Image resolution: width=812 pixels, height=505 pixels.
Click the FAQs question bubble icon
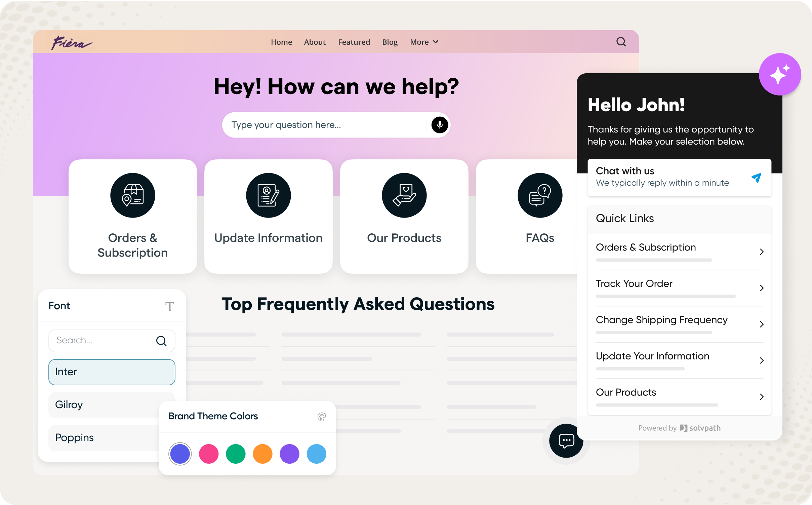pyautogui.click(x=540, y=195)
